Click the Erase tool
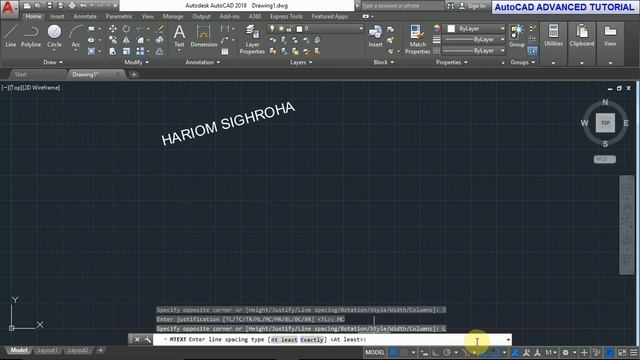This screenshot has height=360, width=640. point(160,29)
